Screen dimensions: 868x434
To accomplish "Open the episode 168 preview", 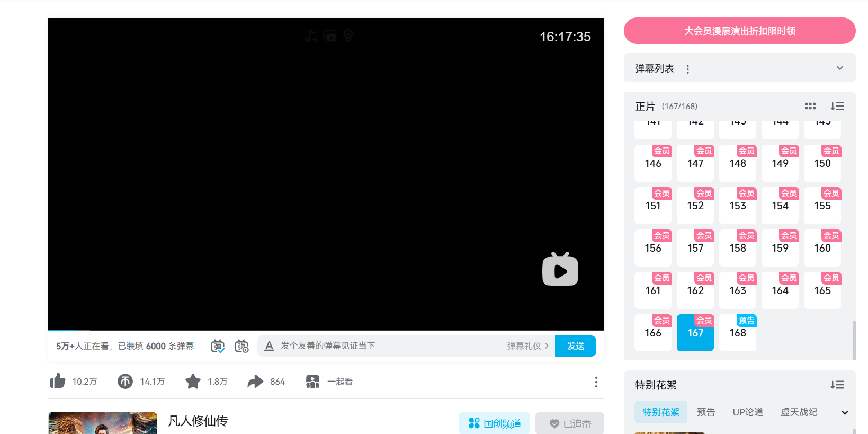I will coord(738,333).
